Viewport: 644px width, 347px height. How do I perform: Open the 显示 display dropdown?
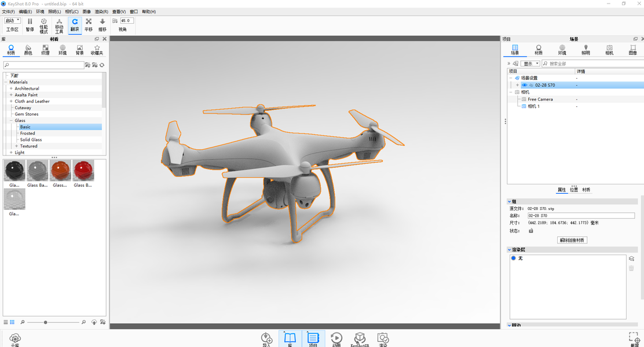pos(530,64)
